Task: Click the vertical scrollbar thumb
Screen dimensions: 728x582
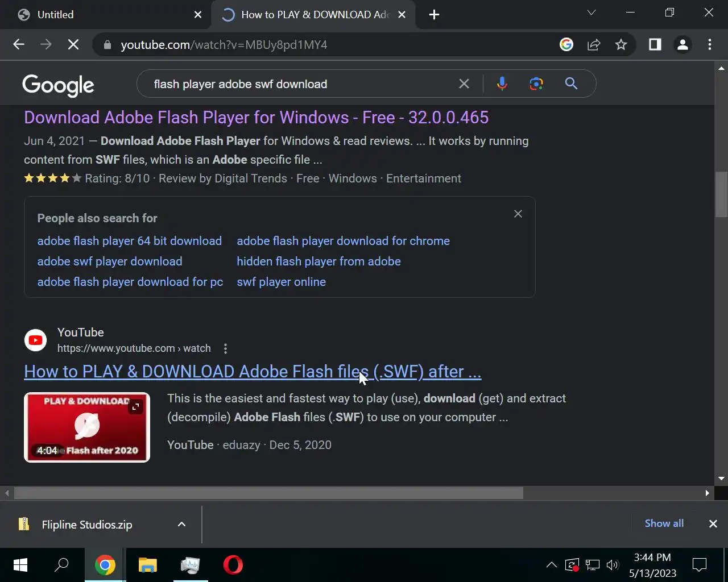Action: (721, 195)
